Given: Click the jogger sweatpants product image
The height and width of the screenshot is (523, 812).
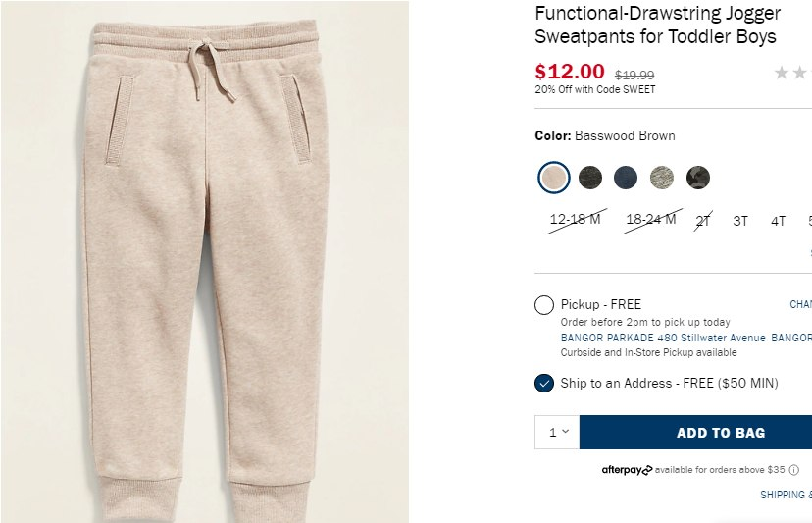Looking at the screenshot, I should pos(205,262).
